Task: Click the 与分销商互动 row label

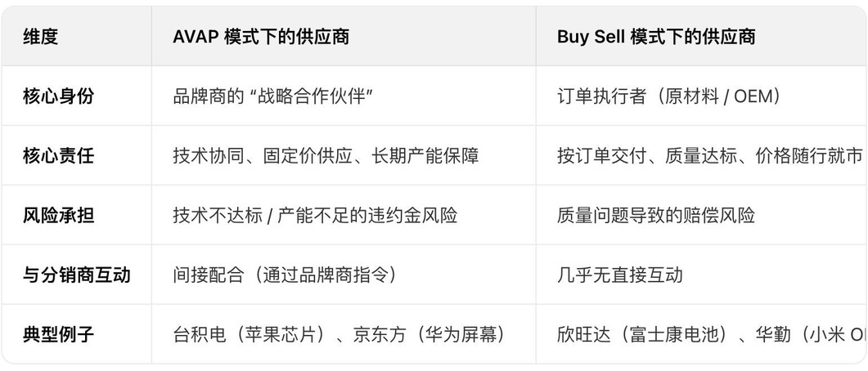Action: tap(76, 275)
